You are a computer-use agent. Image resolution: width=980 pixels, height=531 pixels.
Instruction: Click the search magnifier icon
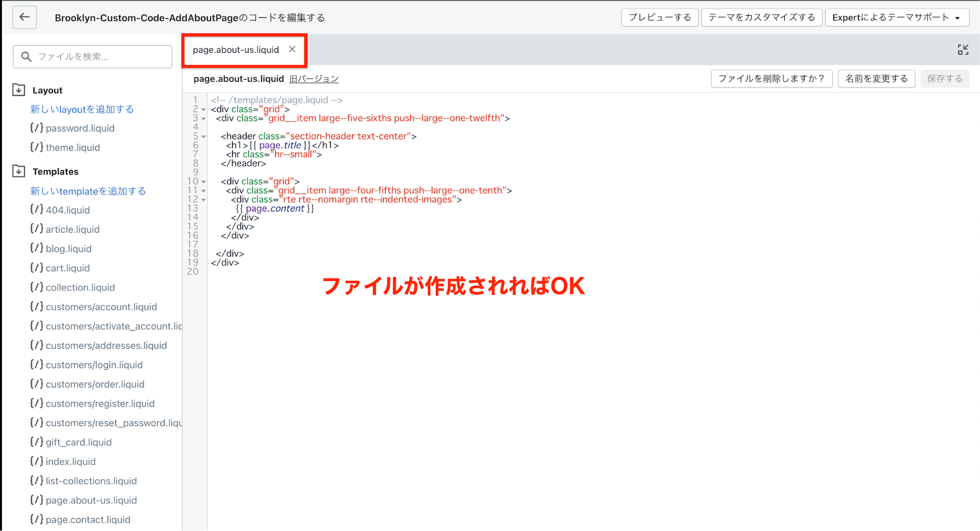click(x=26, y=57)
